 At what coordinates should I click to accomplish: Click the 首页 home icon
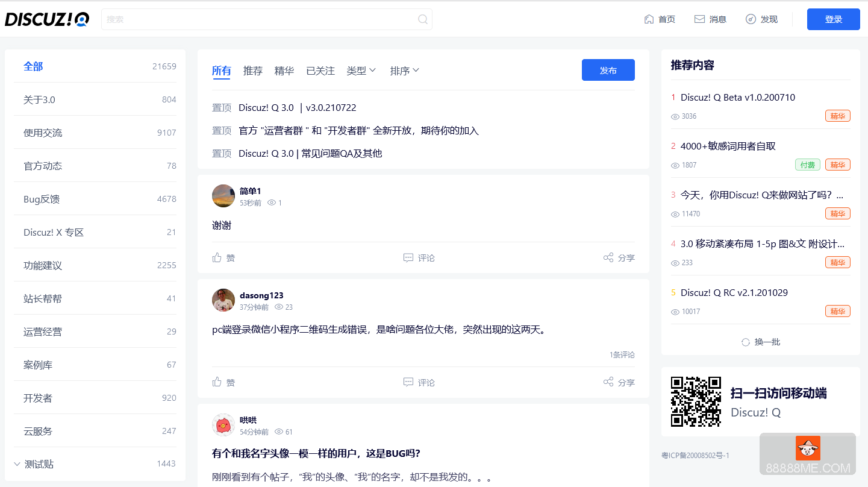(649, 19)
